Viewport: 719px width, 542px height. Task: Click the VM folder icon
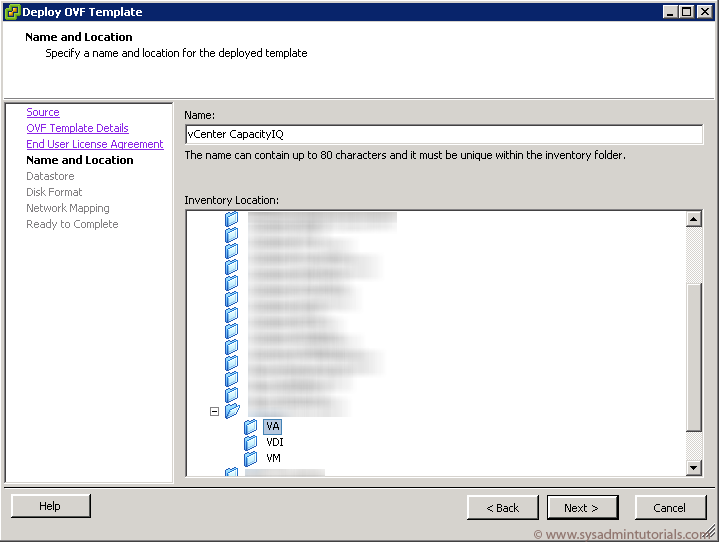point(250,458)
